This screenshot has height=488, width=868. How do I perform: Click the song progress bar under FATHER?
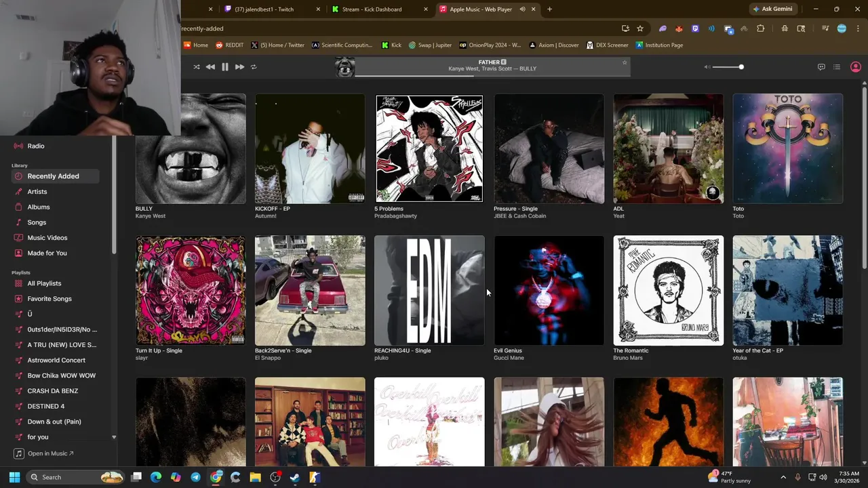[493, 75]
